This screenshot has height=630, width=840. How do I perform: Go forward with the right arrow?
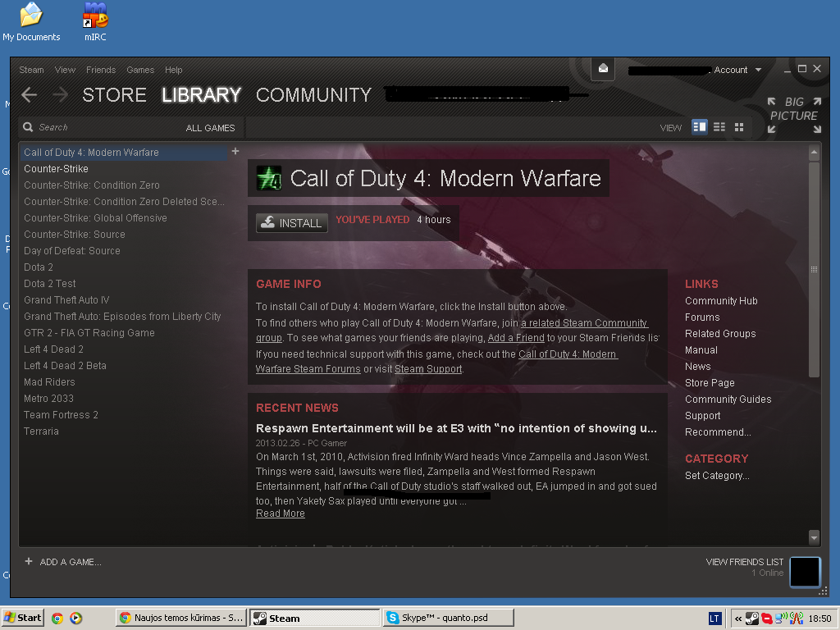60,95
